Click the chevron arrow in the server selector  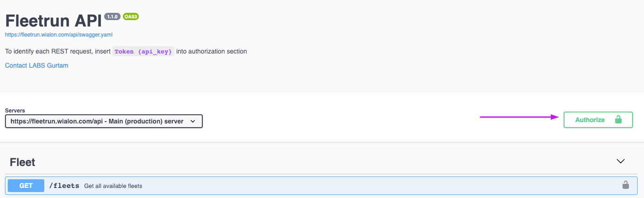pyautogui.click(x=193, y=121)
